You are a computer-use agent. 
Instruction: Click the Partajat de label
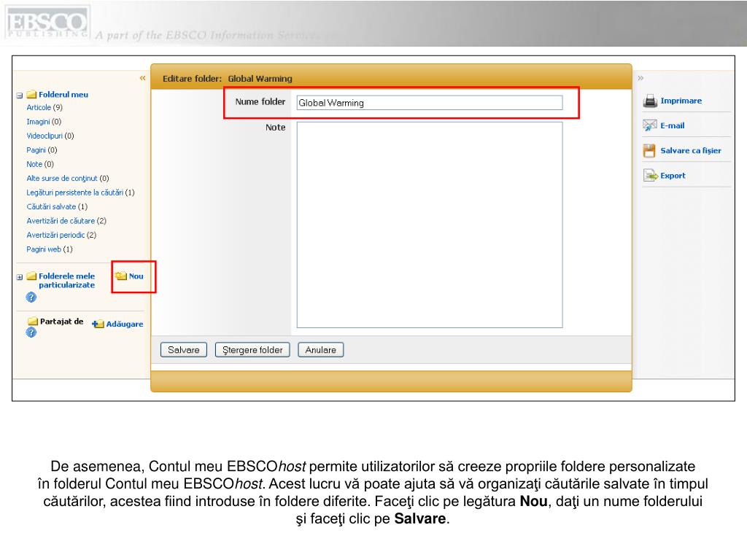click(61, 322)
